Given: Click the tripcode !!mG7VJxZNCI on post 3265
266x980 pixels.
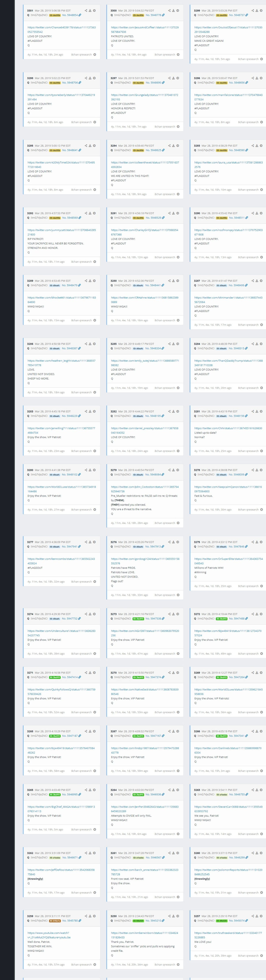Looking at the screenshot, I should [39, 794].
